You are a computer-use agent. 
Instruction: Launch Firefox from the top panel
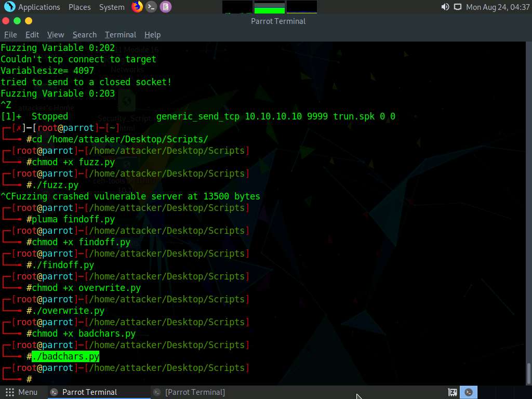137,7
